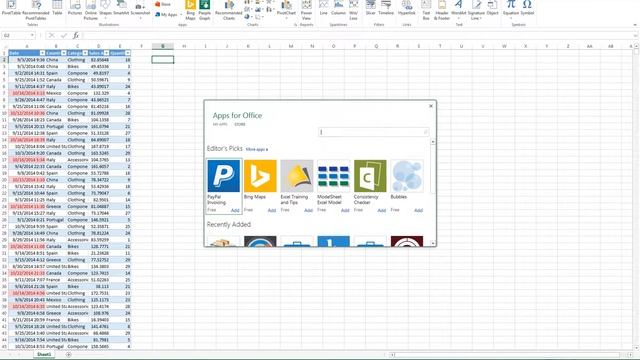Insert a Hyperlink

pos(407,8)
